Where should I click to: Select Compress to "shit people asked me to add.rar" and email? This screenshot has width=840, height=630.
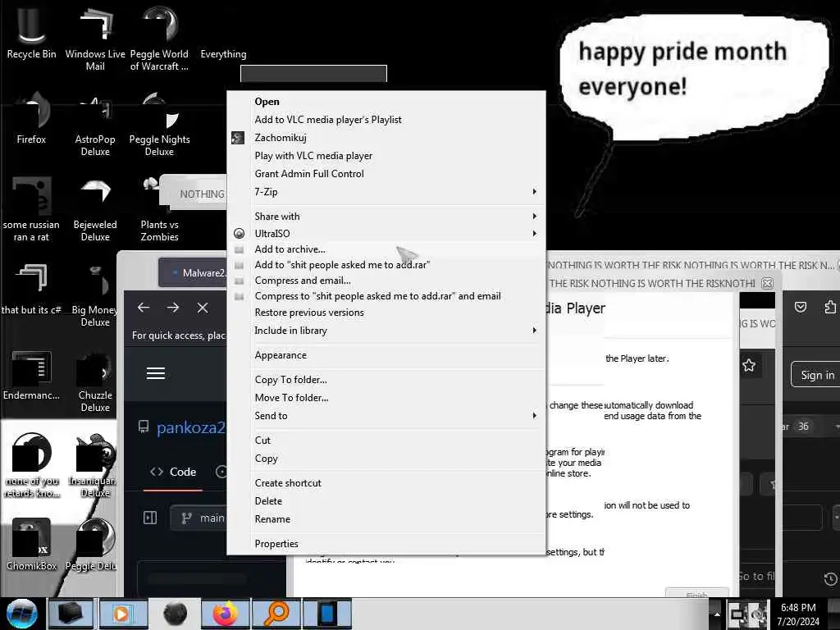(386, 296)
